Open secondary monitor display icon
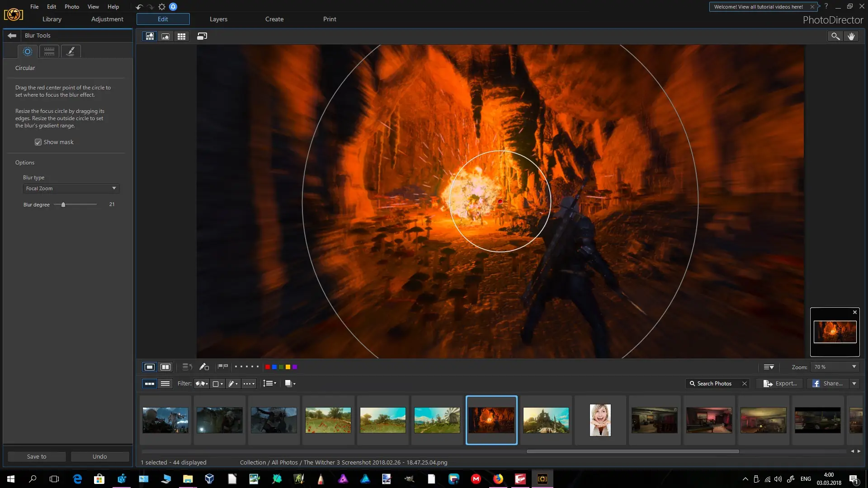This screenshot has width=868, height=488. 202,37
